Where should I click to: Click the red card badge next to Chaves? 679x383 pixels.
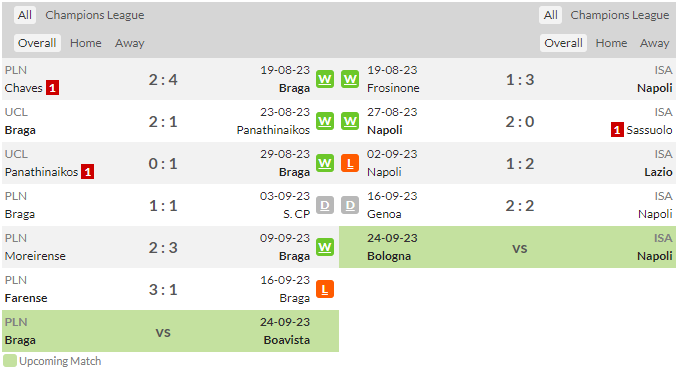point(52,88)
